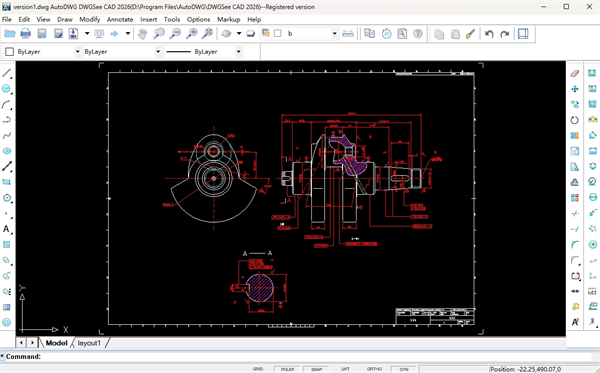Select the Move tool with cross arrows
600x373 pixels.
(575, 89)
